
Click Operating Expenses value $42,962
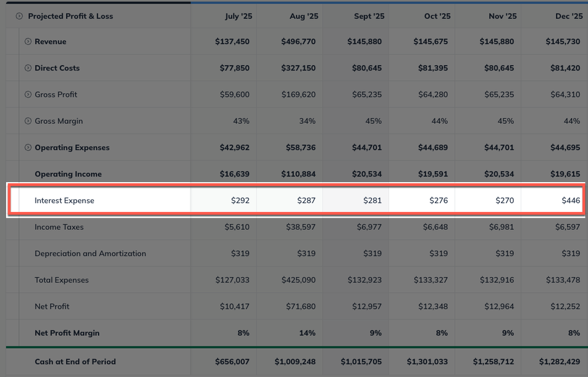coord(235,148)
